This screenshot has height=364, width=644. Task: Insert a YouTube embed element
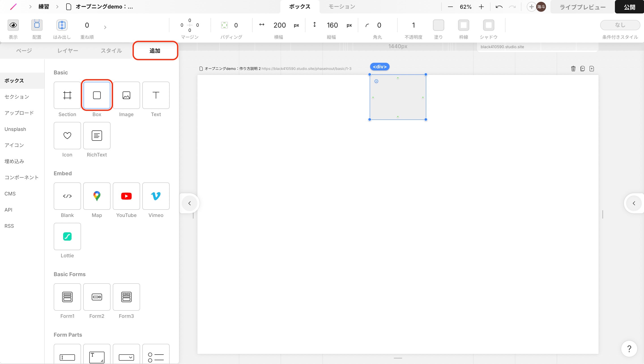[x=126, y=196]
